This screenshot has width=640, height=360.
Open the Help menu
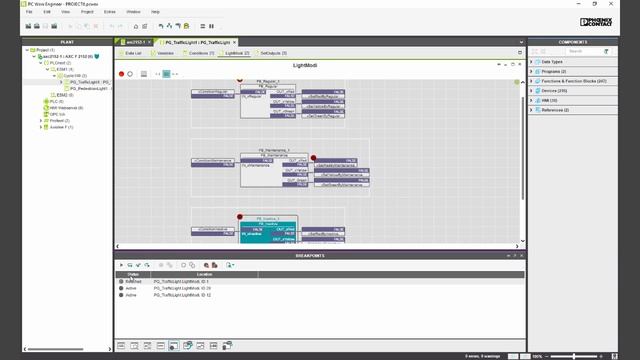pyautogui.click(x=156, y=12)
